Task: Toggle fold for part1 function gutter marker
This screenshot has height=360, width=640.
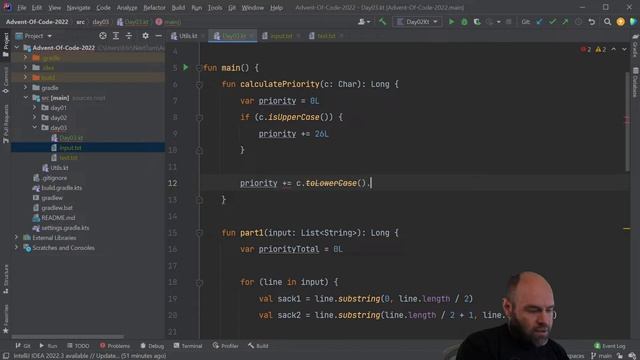Action: 199,233
